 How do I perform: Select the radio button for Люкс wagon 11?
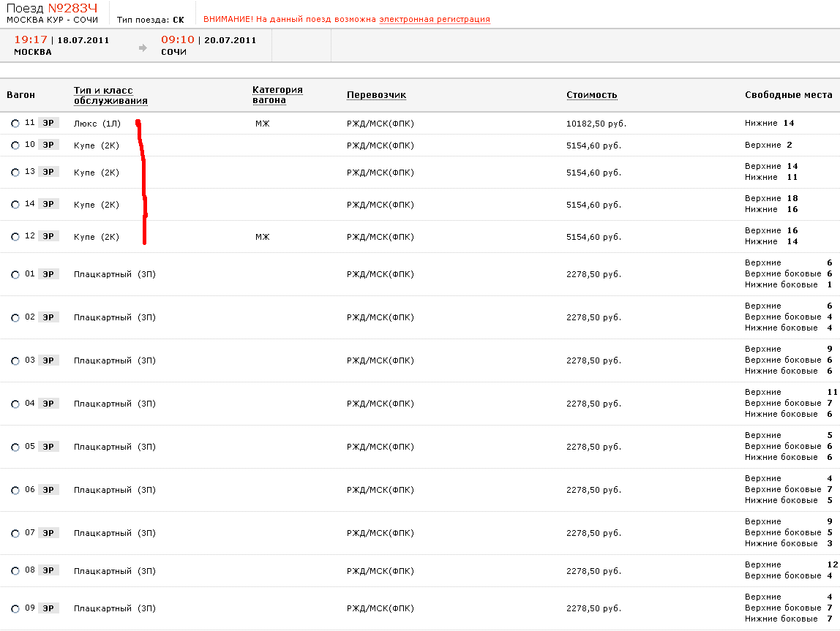pyautogui.click(x=15, y=124)
